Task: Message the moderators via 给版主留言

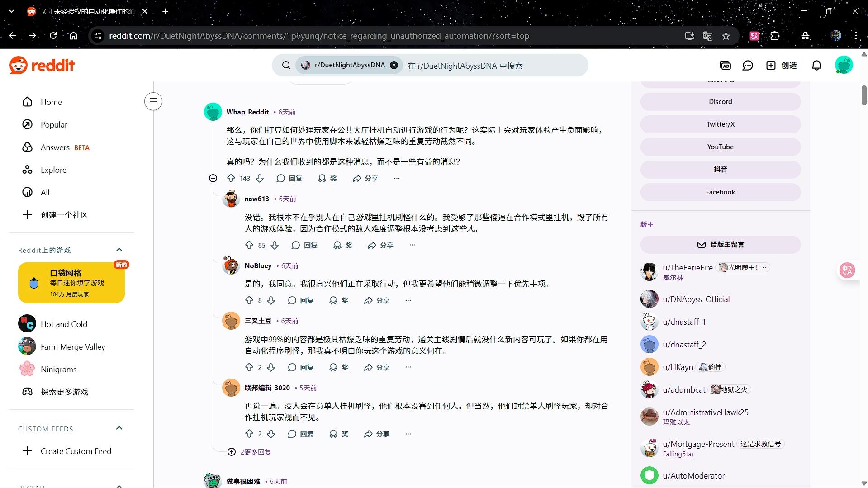Action: pyautogui.click(x=720, y=245)
